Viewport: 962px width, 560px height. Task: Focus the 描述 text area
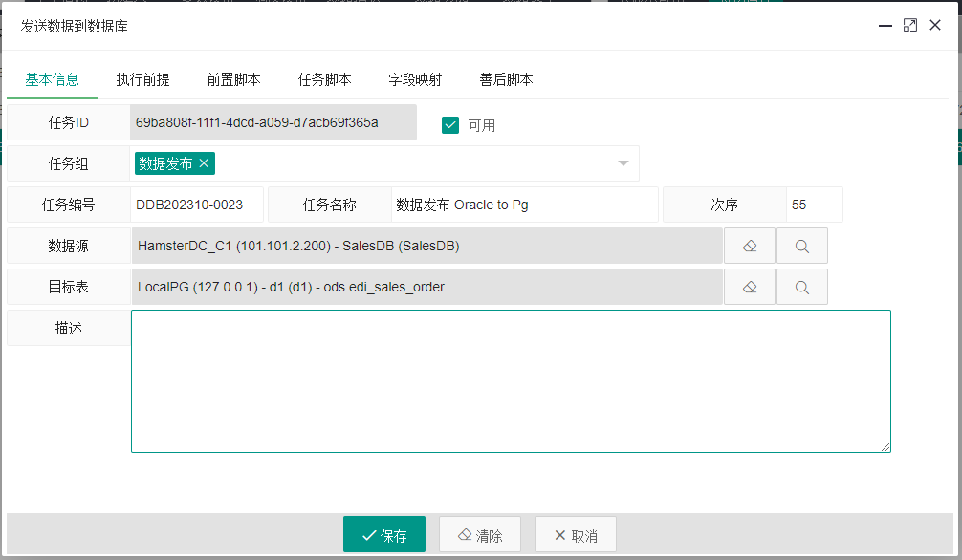511,381
